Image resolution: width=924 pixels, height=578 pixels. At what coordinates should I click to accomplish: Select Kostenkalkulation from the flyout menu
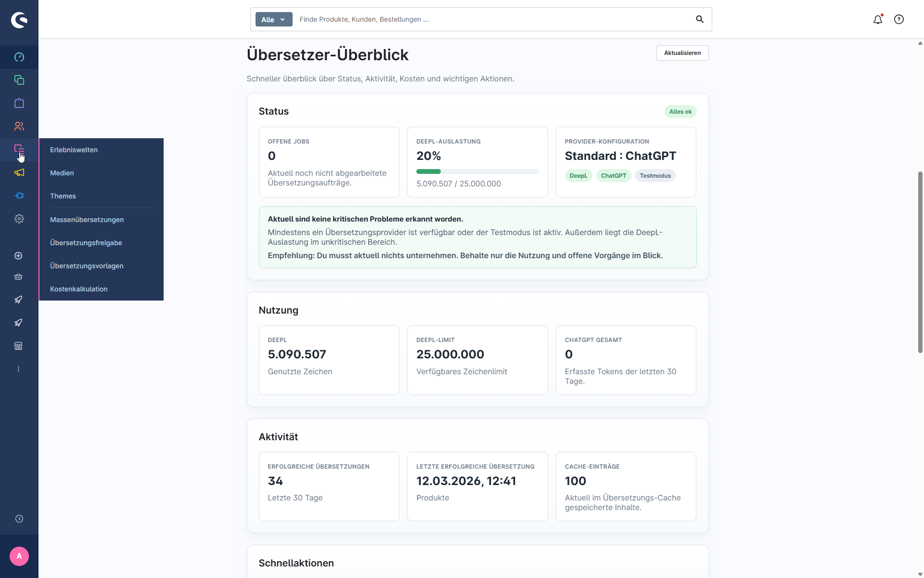click(78, 289)
